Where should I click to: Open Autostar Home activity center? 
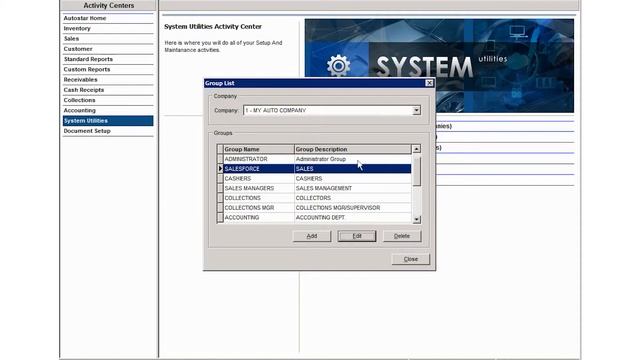pyautogui.click(x=108, y=18)
